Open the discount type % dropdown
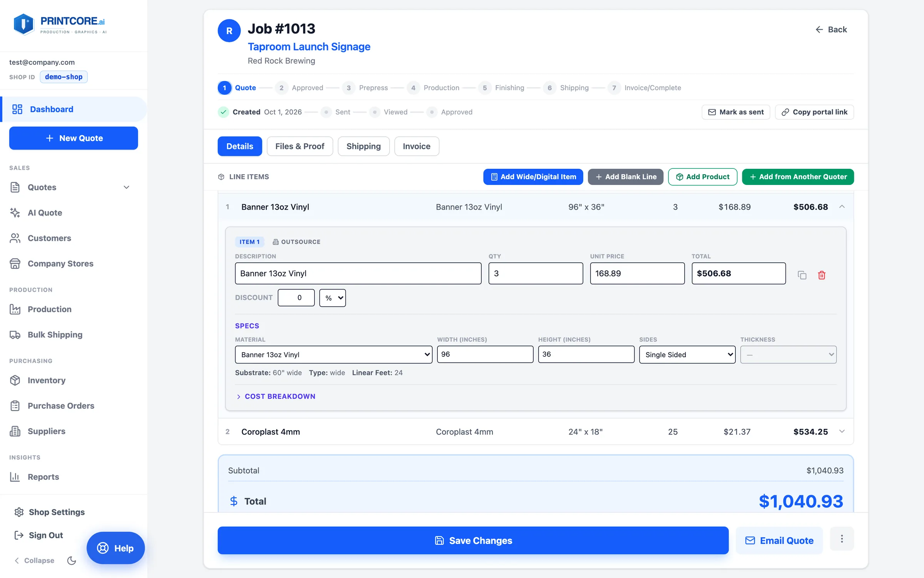This screenshot has height=578, width=924. tap(333, 298)
